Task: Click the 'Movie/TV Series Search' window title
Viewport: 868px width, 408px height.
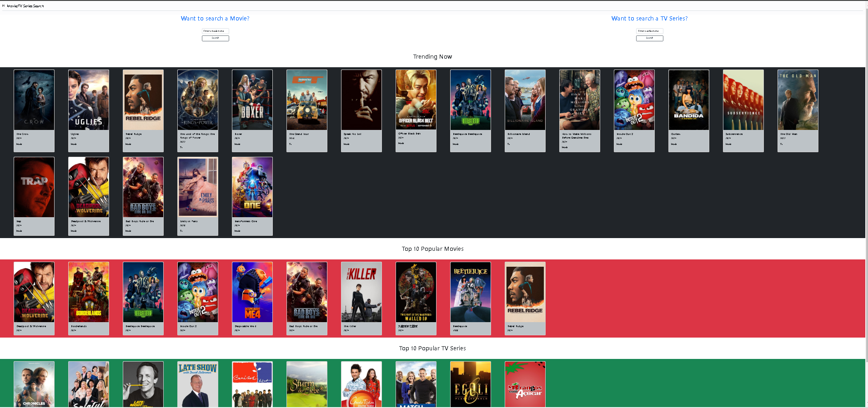Action: (x=25, y=6)
